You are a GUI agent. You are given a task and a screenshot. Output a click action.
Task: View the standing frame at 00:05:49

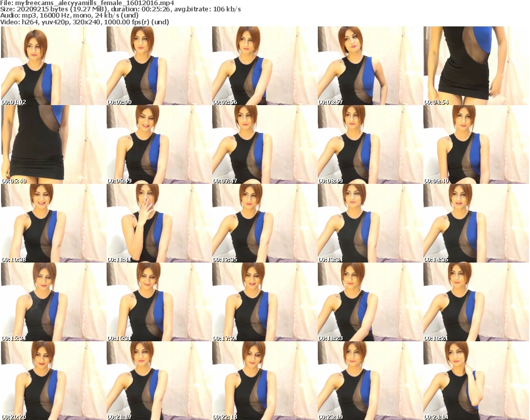tap(54, 144)
